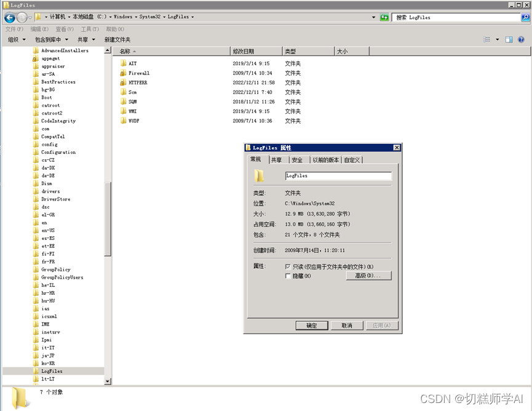532x411 pixels.
Task: Click the tree pane scrollbar thumb
Action: pos(108,219)
